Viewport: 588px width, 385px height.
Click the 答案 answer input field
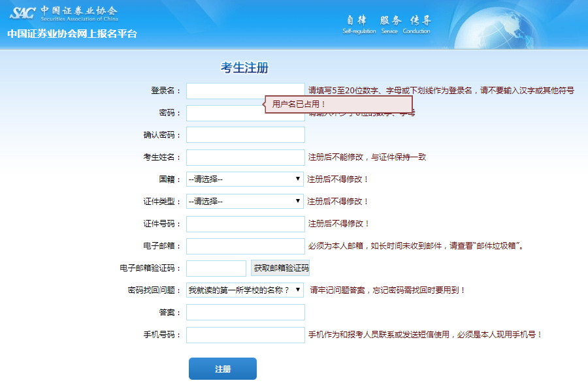(245, 313)
